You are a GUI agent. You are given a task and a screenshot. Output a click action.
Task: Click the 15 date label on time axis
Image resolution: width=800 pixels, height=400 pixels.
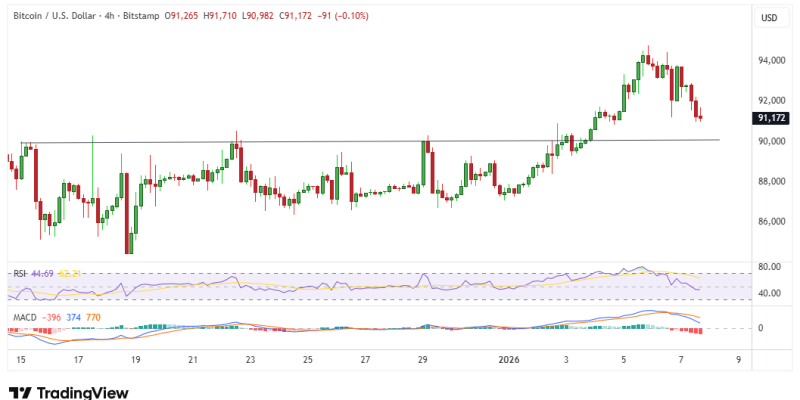click(21, 357)
